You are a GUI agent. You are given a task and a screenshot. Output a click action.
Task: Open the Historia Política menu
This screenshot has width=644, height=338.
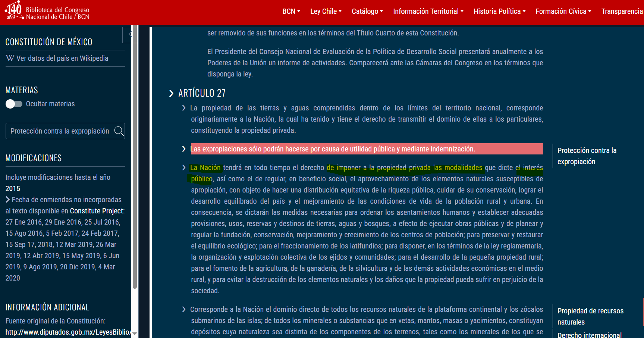point(500,12)
